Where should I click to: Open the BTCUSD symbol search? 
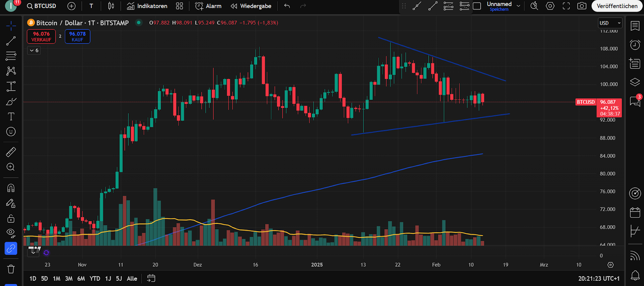point(41,6)
